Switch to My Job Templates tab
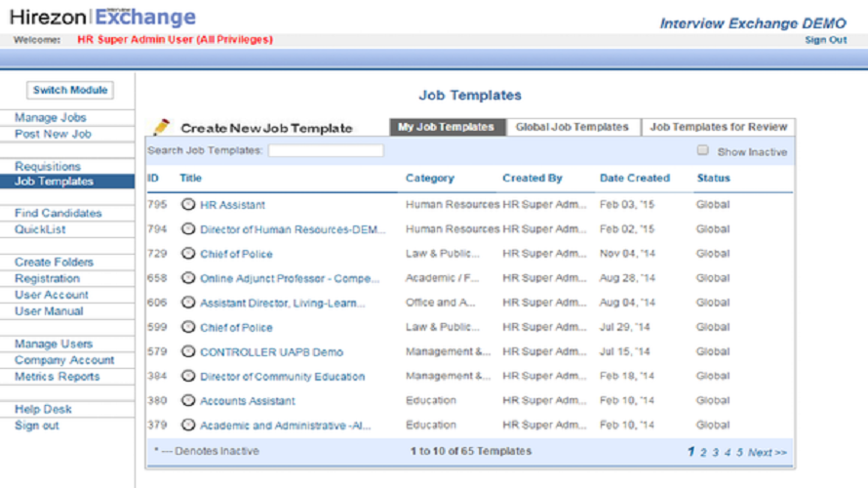Image resolution: width=868 pixels, height=488 pixels. coord(446,127)
